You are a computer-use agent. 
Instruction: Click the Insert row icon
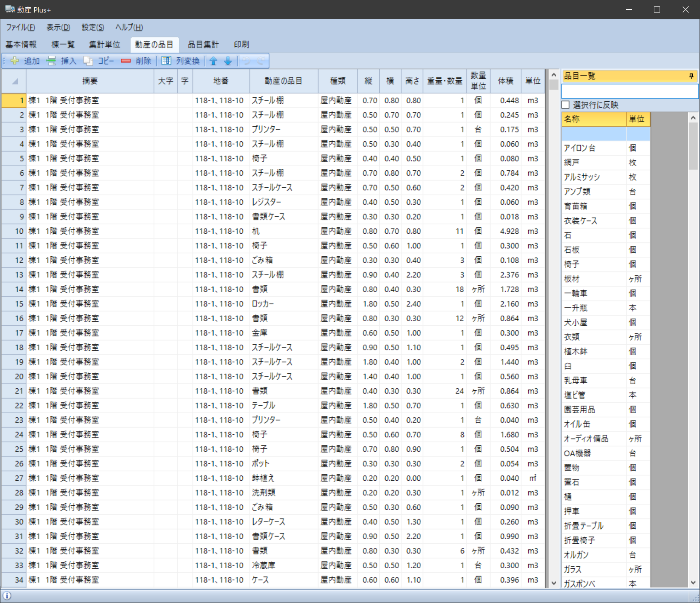[x=51, y=61]
